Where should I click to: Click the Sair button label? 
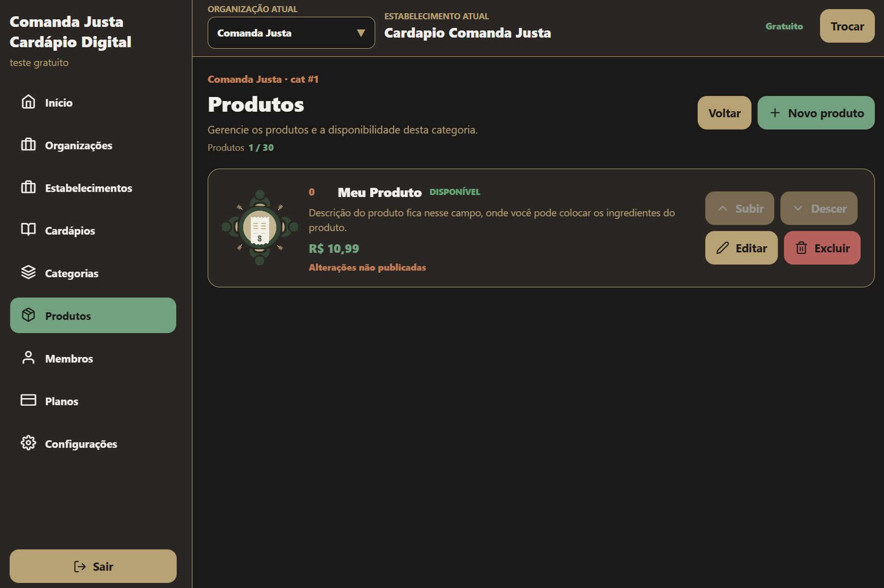coord(103,567)
